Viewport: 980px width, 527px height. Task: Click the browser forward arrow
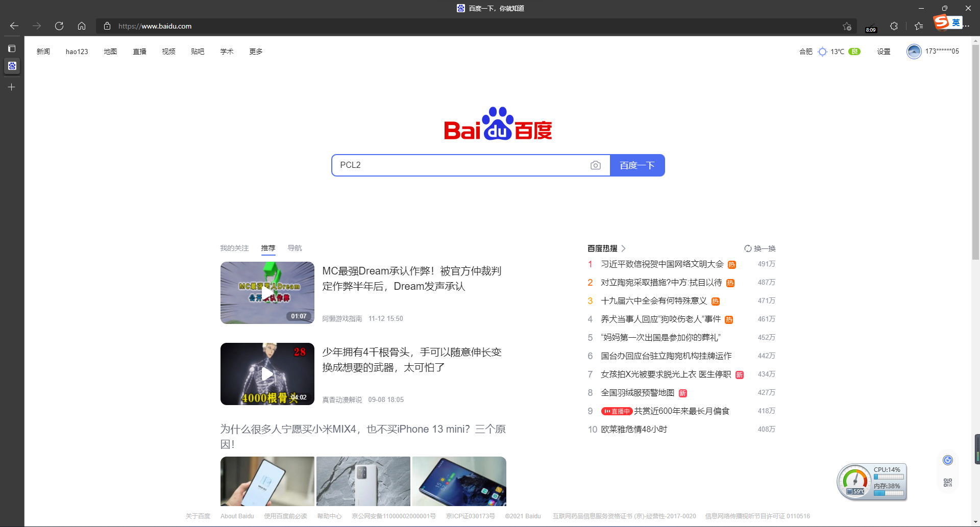(37, 26)
